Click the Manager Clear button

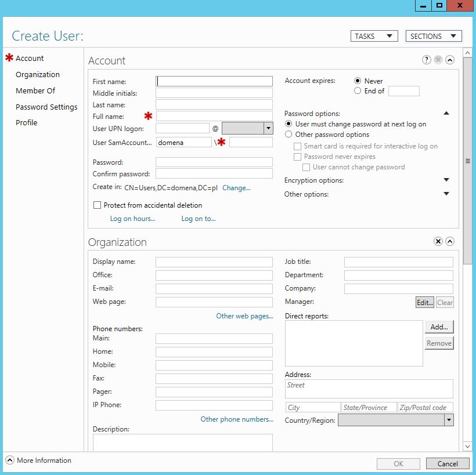[x=445, y=302]
